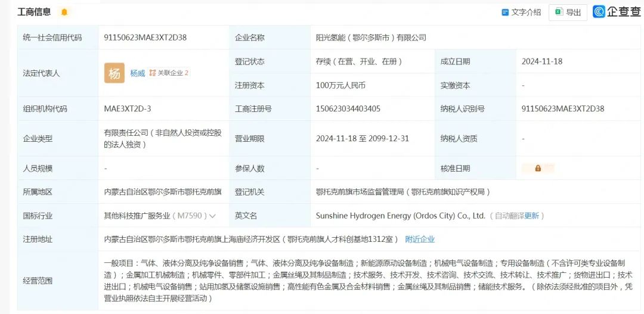Click the lock icon next to 核准日期

(x=538, y=168)
